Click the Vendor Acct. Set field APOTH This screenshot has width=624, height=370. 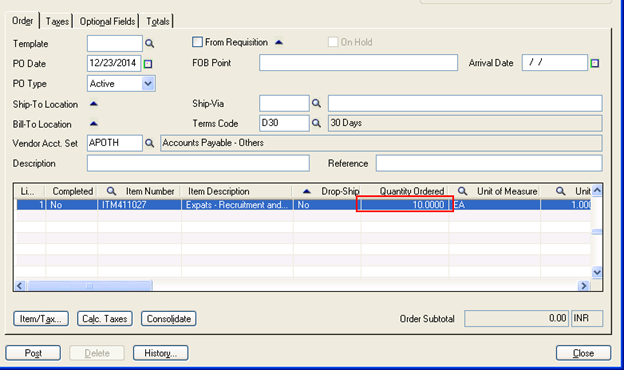[115, 143]
